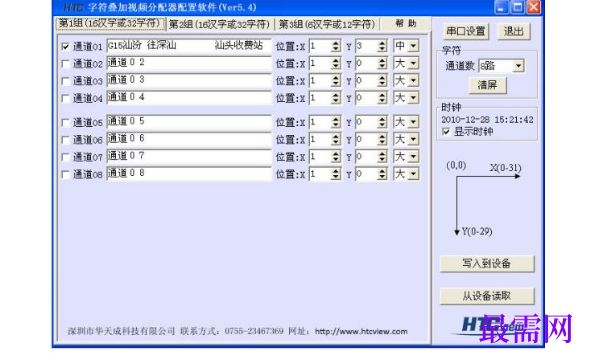Expand 通道04 font size dropdown
Image resolution: width=591 pixels, height=360 pixels.
[x=413, y=98]
